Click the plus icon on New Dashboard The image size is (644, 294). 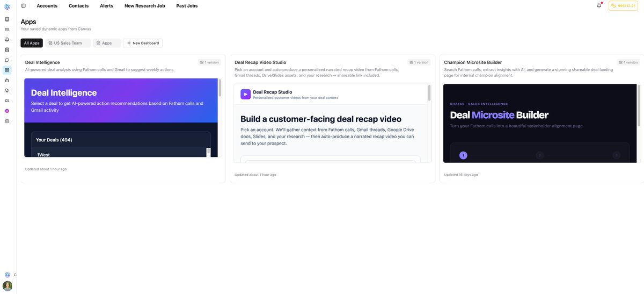pos(129,43)
